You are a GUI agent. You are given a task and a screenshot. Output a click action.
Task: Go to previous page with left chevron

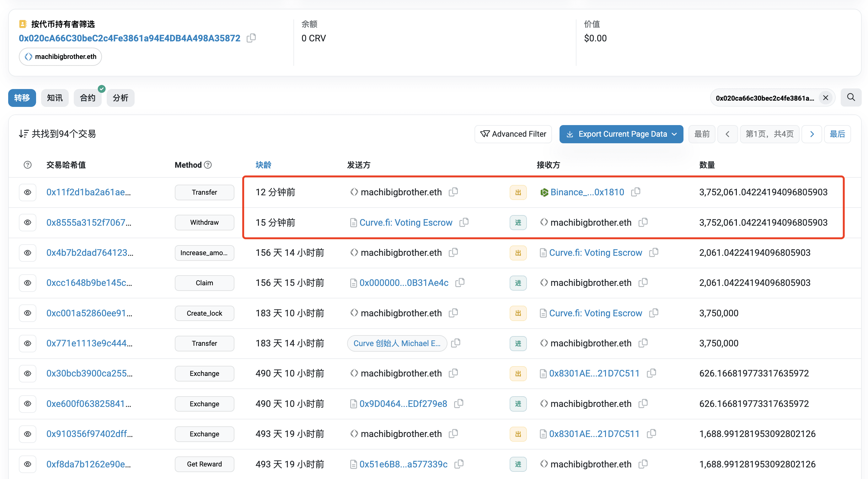(x=727, y=134)
